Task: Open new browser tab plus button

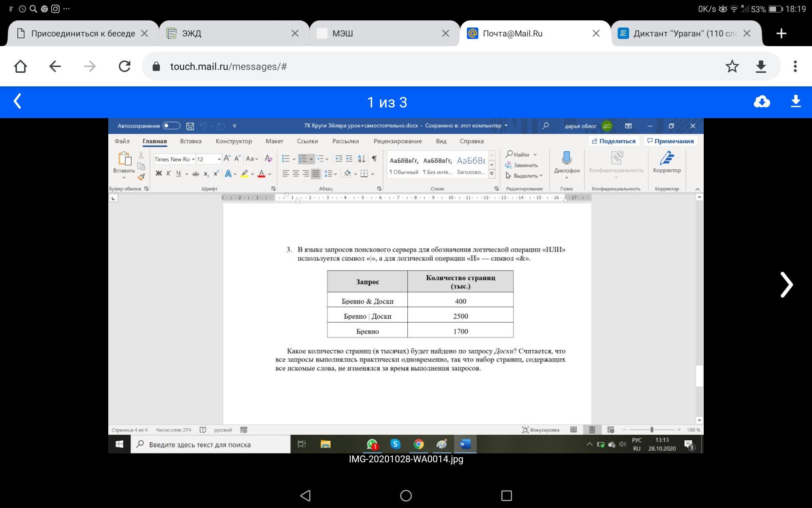Action: point(781,33)
